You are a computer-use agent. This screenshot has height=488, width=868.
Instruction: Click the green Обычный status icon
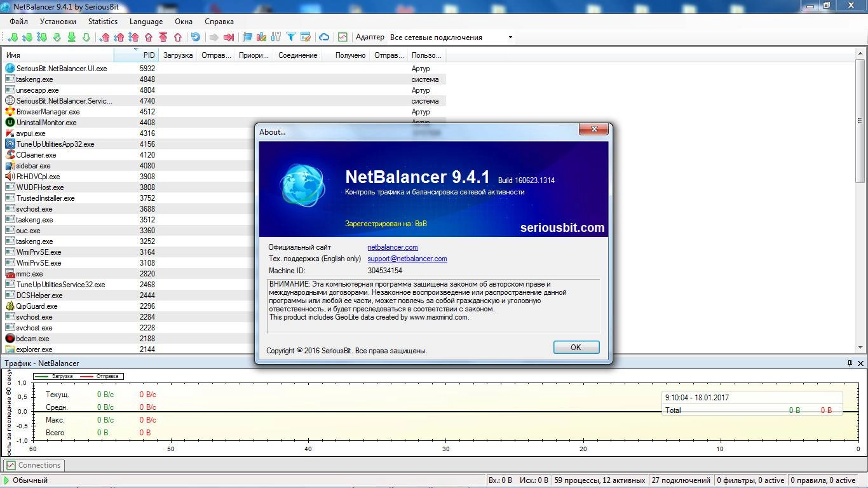point(6,480)
